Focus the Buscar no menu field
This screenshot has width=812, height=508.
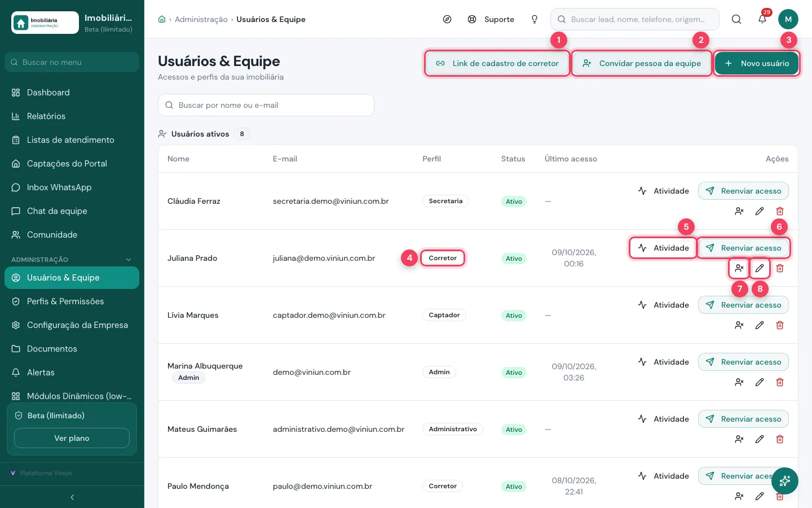(x=72, y=62)
